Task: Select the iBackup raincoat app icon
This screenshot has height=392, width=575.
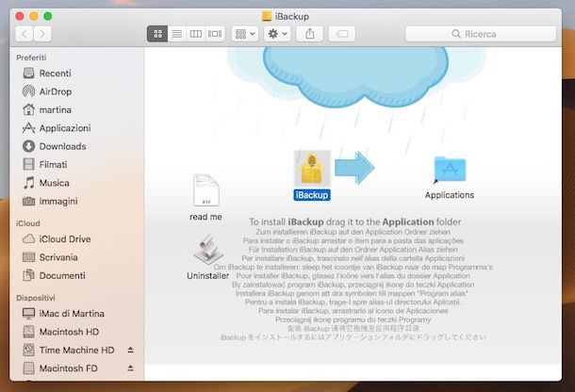Action: coord(312,169)
